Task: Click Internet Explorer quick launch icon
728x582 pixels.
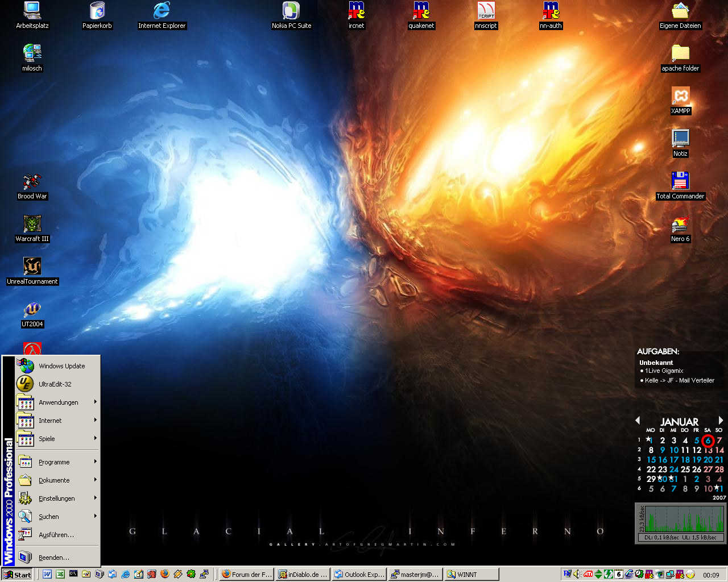Action: pyautogui.click(x=126, y=574)
